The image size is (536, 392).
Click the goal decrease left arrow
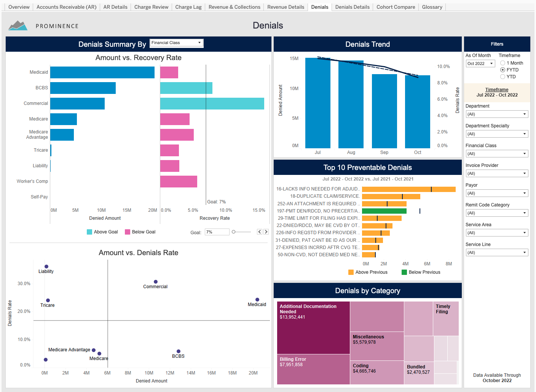pyautogui.click(x=260, y=232)
